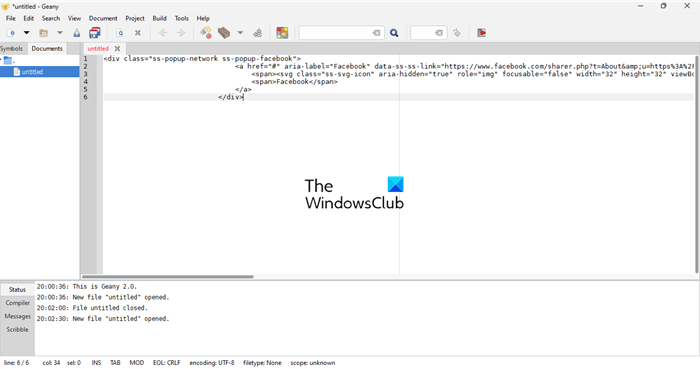Click the magnifier find icon
This screenshot has height=369, width=700.
(394, 33)
